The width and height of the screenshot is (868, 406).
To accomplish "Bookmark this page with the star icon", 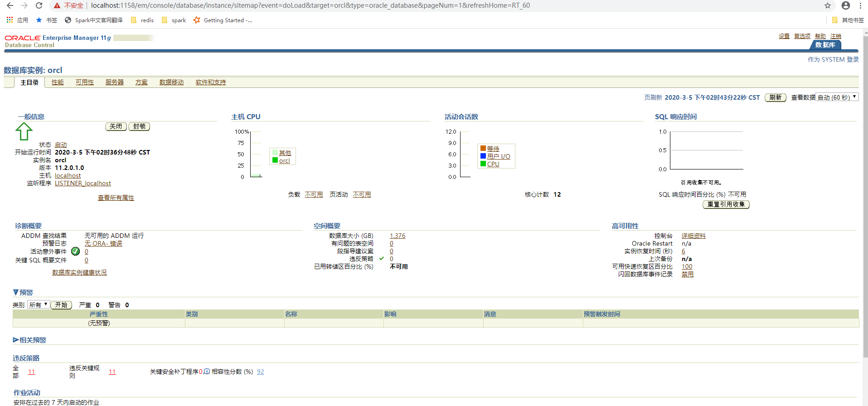I will 828,5.
